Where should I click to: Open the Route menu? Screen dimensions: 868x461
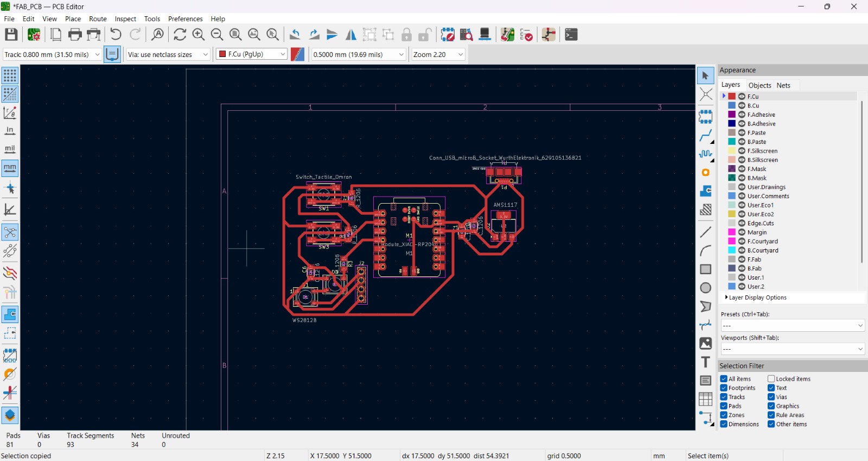tap(98, 19)
